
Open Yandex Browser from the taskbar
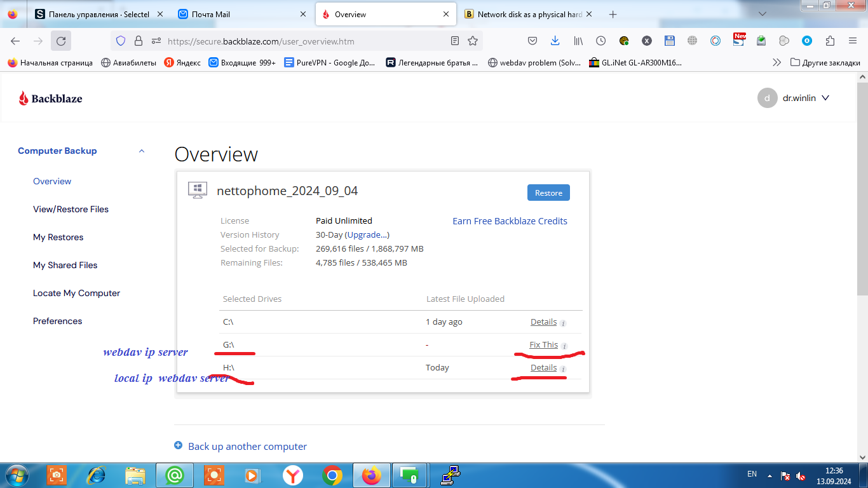[x=293, y=475]
